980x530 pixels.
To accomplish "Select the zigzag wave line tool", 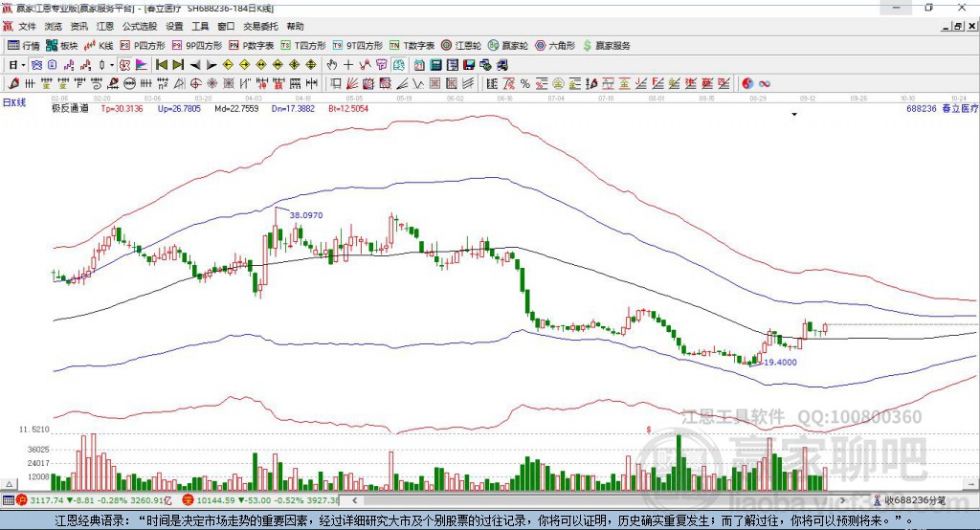I will [418, 84].
